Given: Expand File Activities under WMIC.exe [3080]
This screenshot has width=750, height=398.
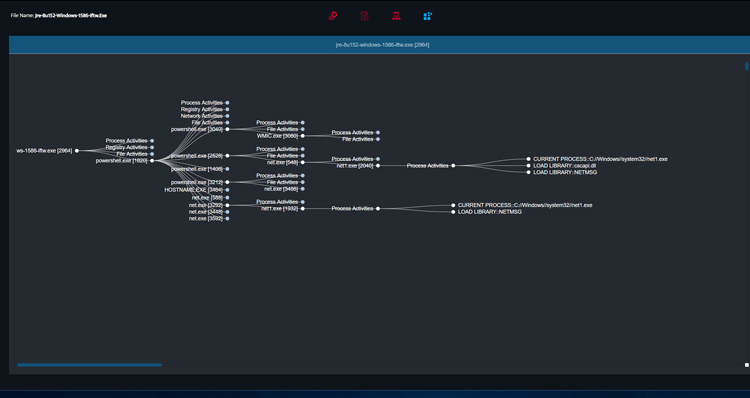Looking at the screenshot, I should [x=378, y=139].
